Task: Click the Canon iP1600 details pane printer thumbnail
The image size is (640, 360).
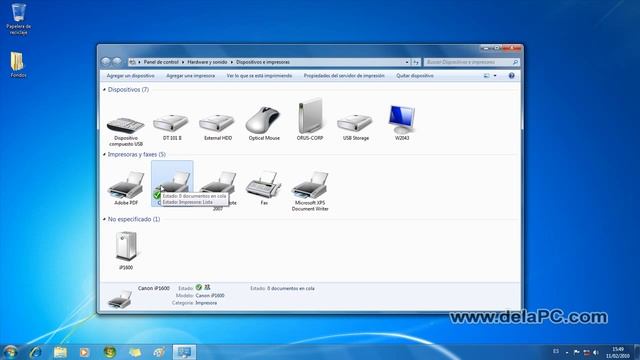Action: (120, 299)
